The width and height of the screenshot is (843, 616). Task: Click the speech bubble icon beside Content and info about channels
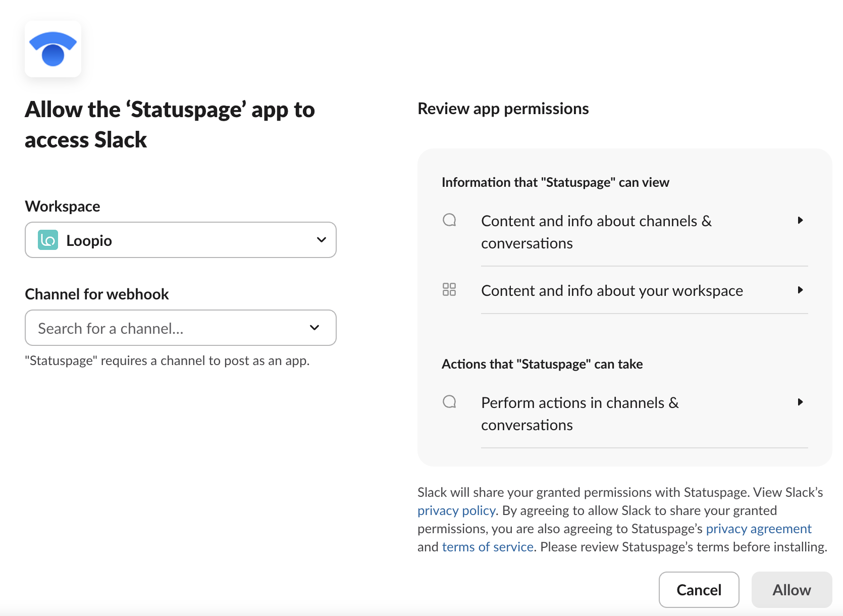click(449, 220)
